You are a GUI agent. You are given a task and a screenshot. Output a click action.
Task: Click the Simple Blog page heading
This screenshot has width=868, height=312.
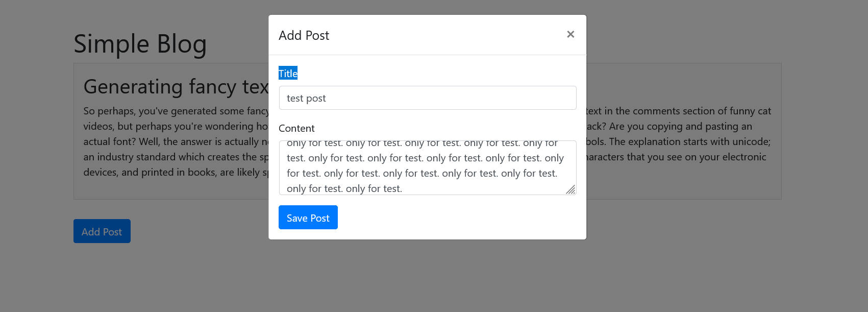coord(140,44)
